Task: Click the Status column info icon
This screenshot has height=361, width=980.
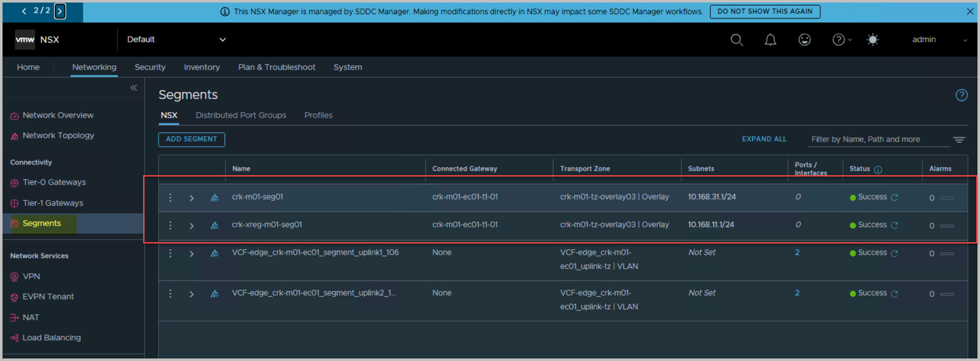Action: [878, 169]
